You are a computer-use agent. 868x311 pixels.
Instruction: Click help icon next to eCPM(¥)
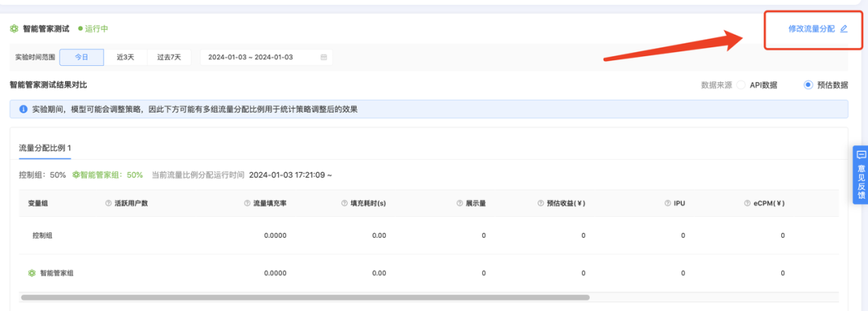tap(748, 203)
